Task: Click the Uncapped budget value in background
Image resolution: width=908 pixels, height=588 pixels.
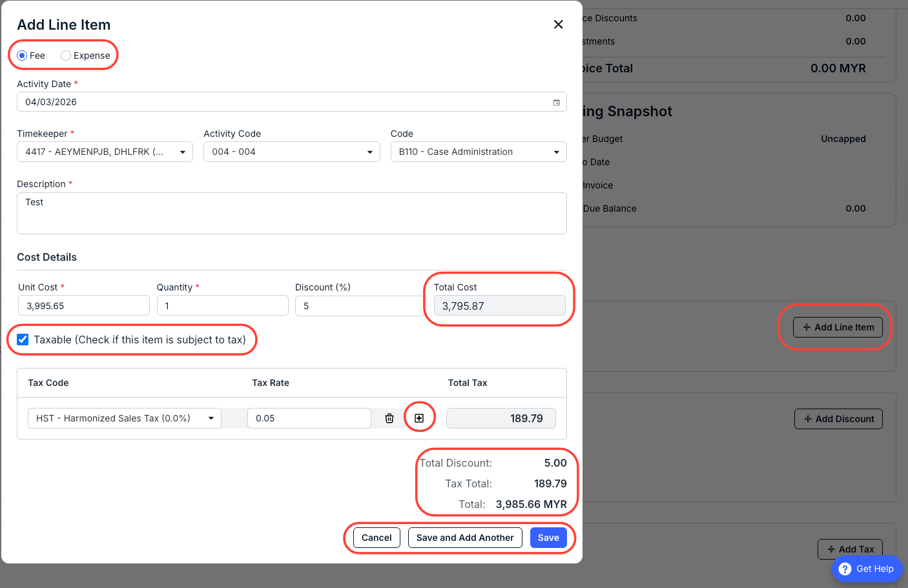Action: [x=843, y=139]
